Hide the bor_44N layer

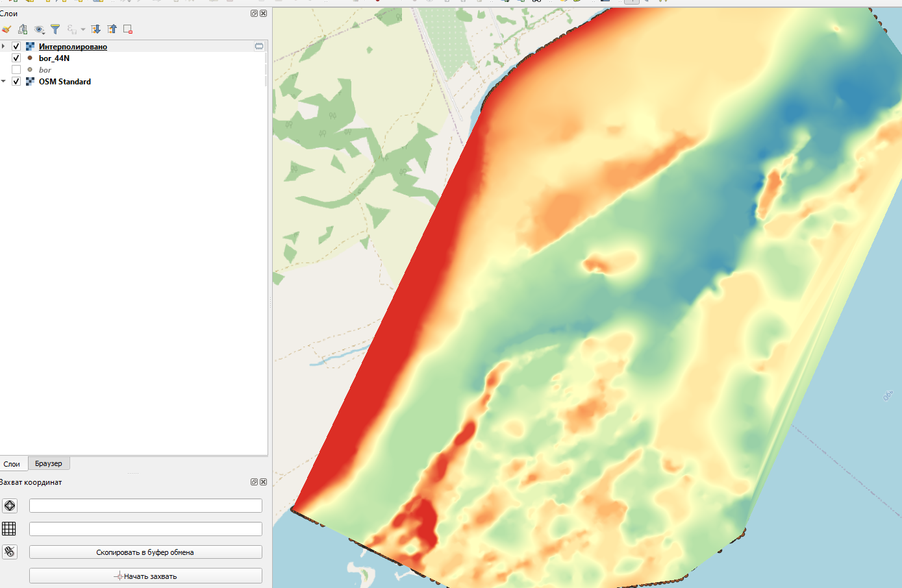pyautogui.click(x=16, y=58)
